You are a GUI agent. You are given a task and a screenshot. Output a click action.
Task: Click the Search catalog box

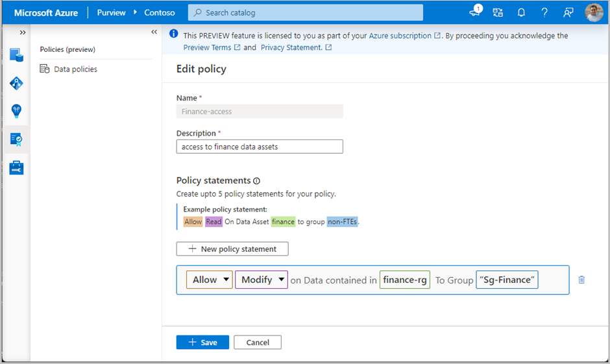point(305,12)
